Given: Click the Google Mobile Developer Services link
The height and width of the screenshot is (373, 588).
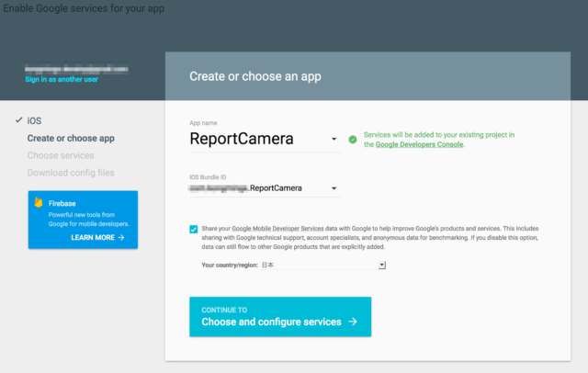Looking at the screenshot, I should pos(277,228).
